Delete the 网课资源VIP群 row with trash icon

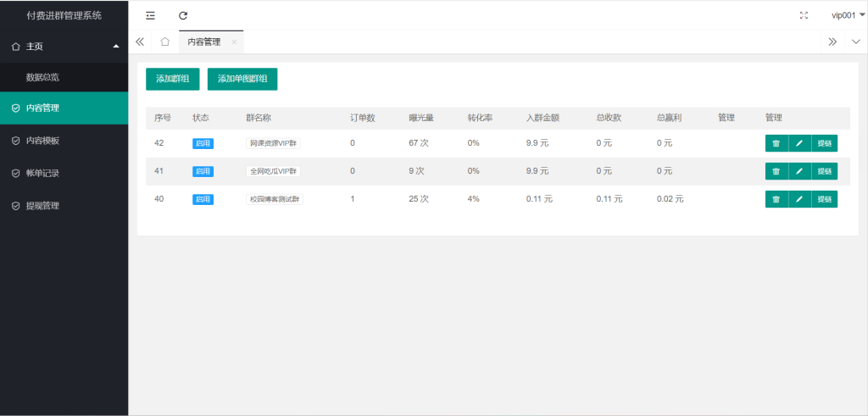coord(776,143)
